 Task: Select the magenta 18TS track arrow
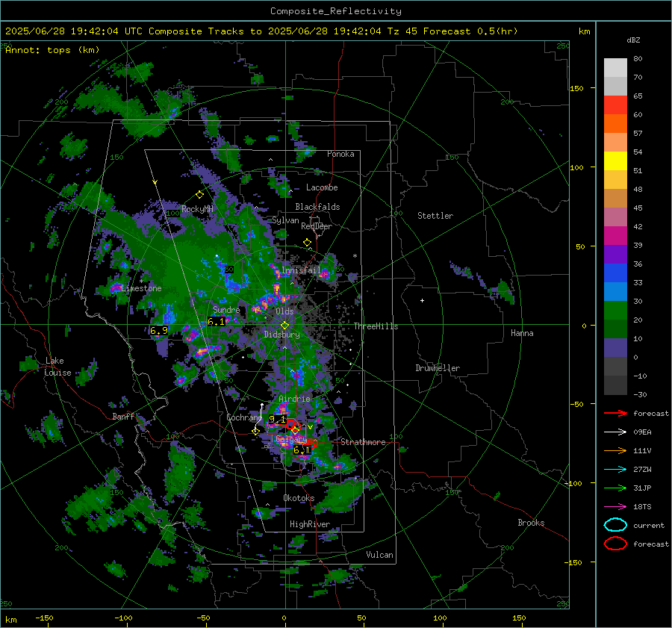click(615, 507)
